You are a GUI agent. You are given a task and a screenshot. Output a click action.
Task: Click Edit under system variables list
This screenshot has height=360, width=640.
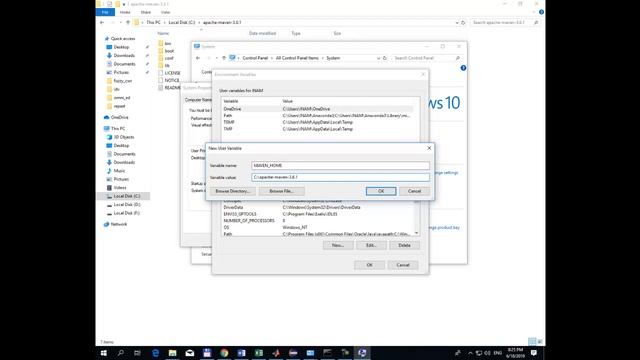coord(371,245)
